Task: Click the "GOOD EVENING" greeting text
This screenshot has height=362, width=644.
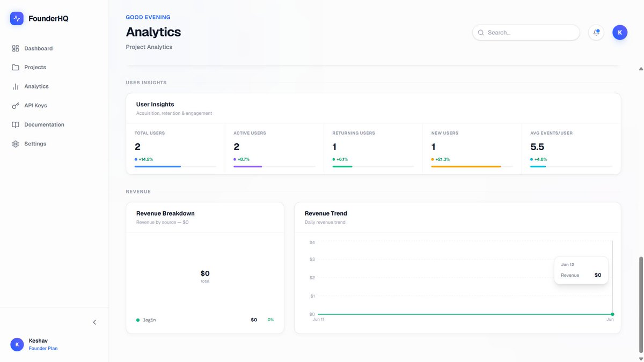Action: [148, 17]
